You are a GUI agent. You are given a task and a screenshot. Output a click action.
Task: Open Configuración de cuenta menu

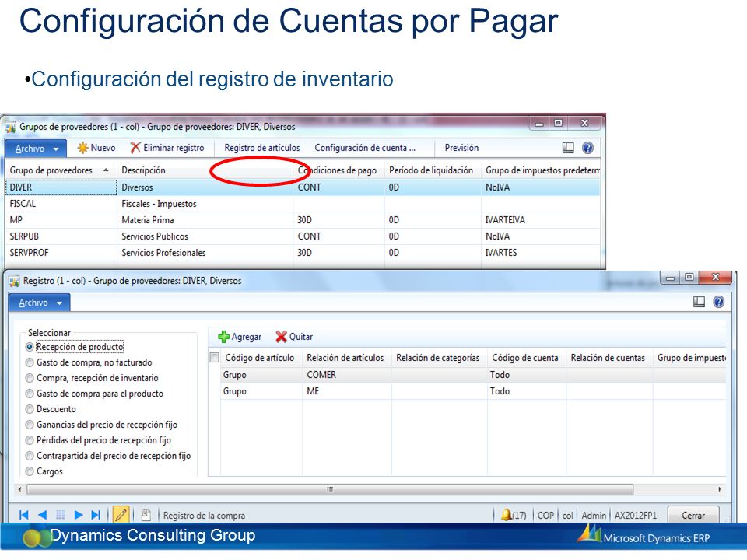tap(365, 148)
